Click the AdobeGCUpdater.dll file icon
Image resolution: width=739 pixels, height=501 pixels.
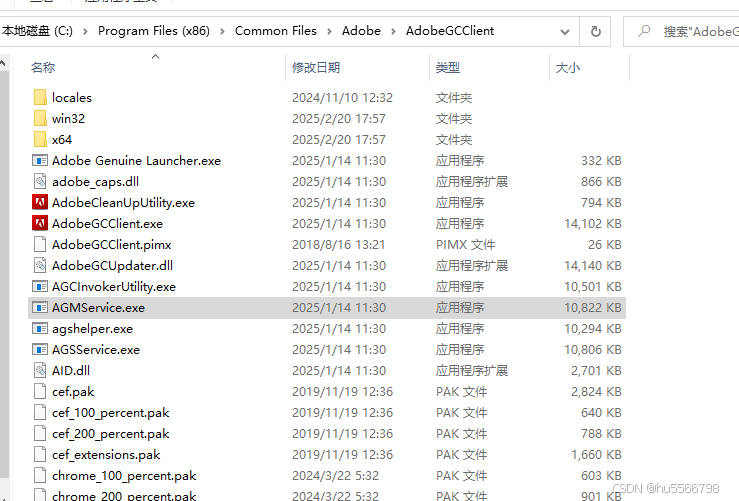[40, 265]
